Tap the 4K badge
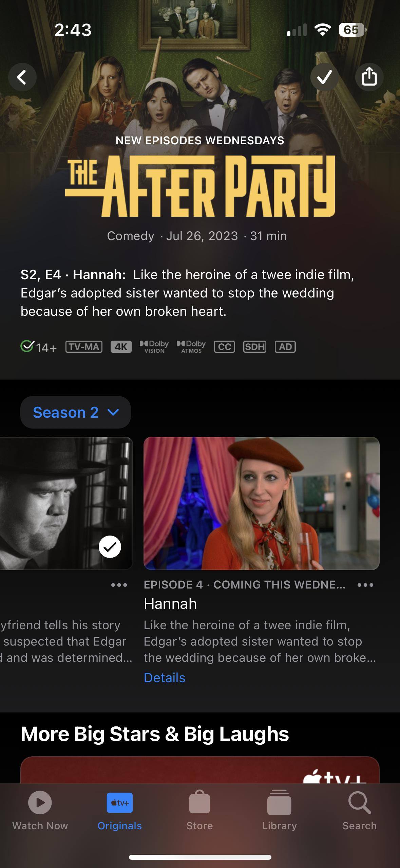 point(121,347)
